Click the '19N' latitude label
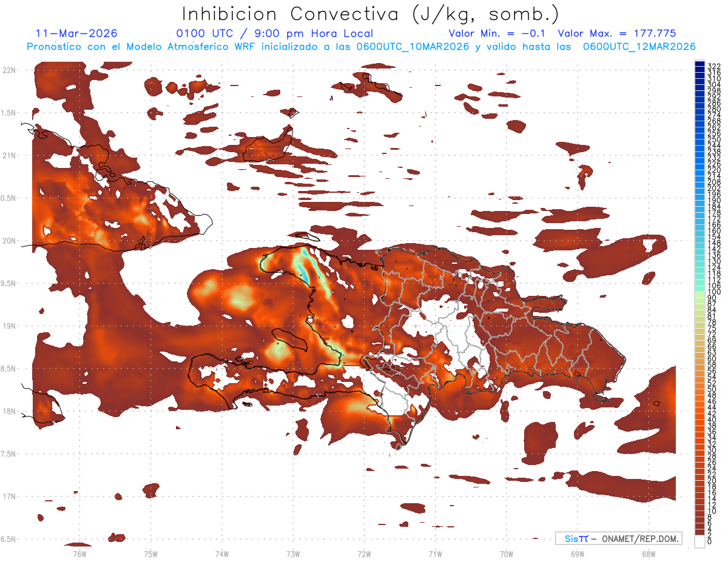The width and height of the screenshot is (728, 562). tap(8, 326)
